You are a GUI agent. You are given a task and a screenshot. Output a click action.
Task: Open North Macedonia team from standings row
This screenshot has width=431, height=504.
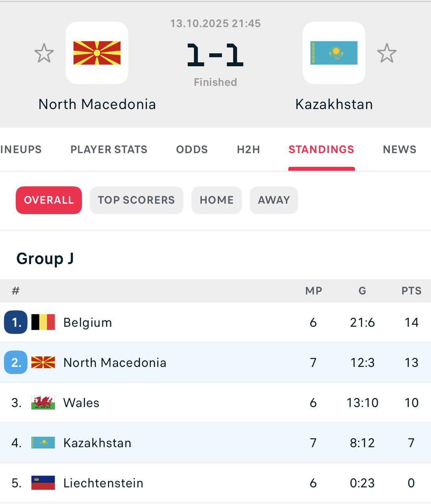coord(115,363)
